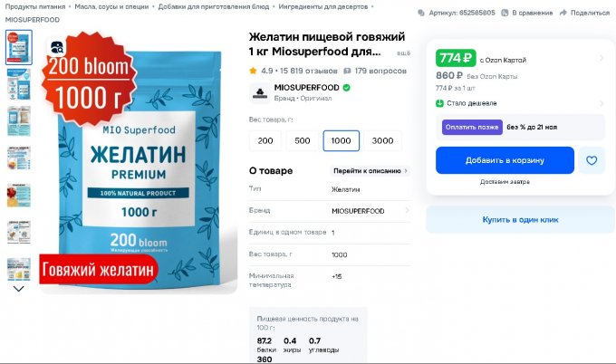Click Перейти к описанию link
Image resolution: width=616 pixels, height=364 pixels.
pos(371,171)
